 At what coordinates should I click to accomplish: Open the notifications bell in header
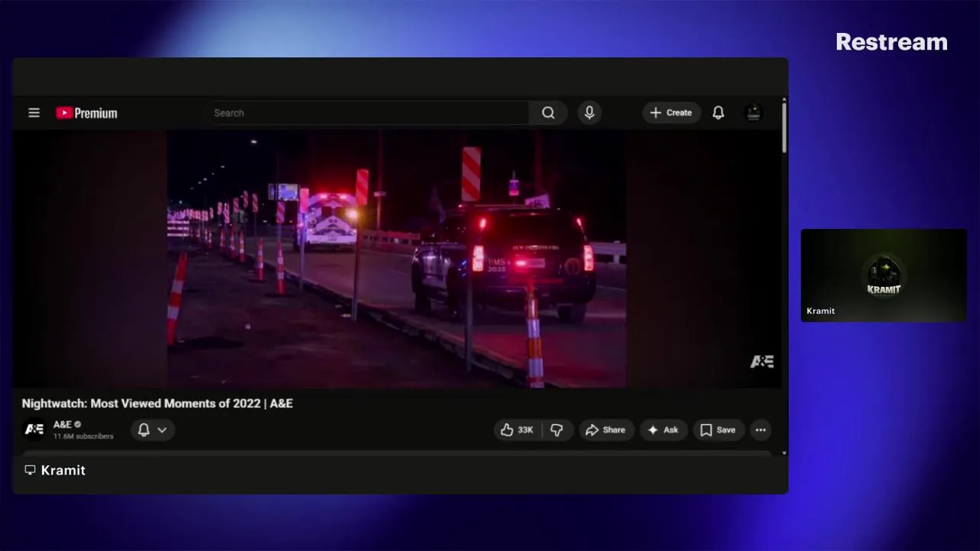tap(718, 112)
